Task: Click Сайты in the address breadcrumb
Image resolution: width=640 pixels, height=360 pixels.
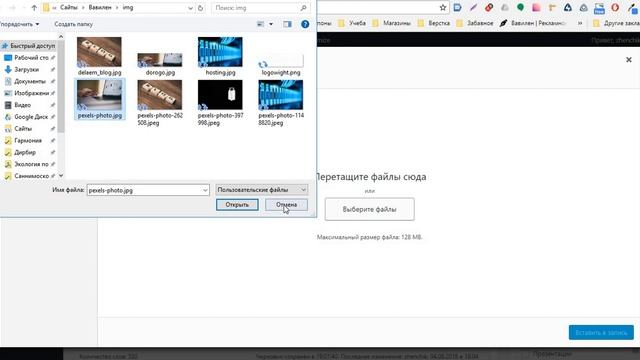Action: coord(69,8)
